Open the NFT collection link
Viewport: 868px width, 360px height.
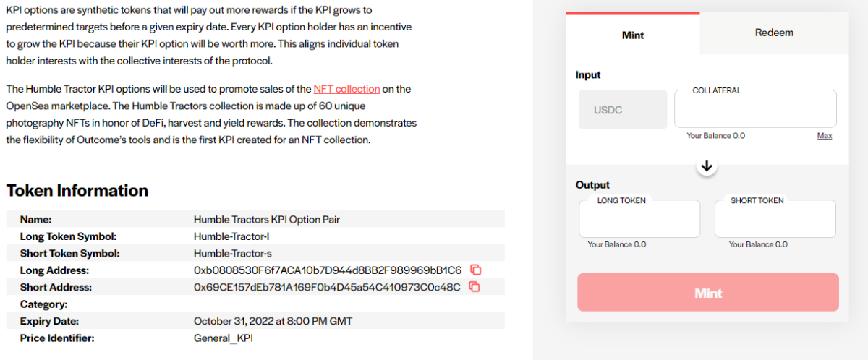346,89
